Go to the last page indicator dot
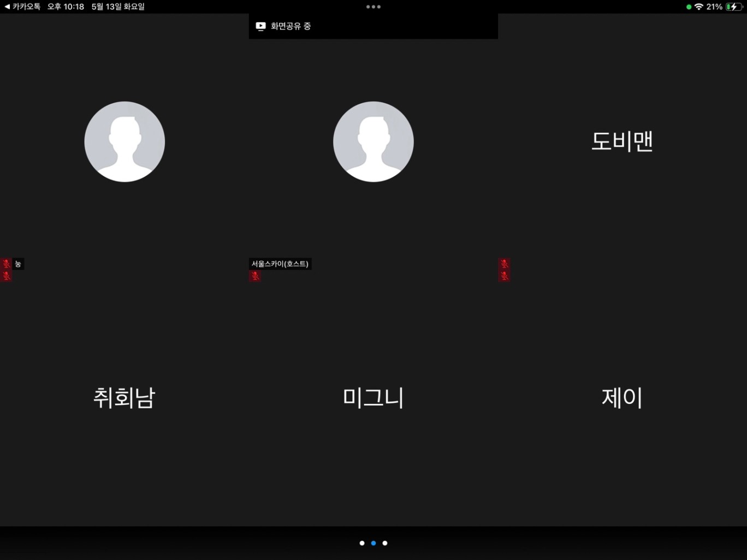747x560 pixels. pyautogui.click(x=385, y=543)
